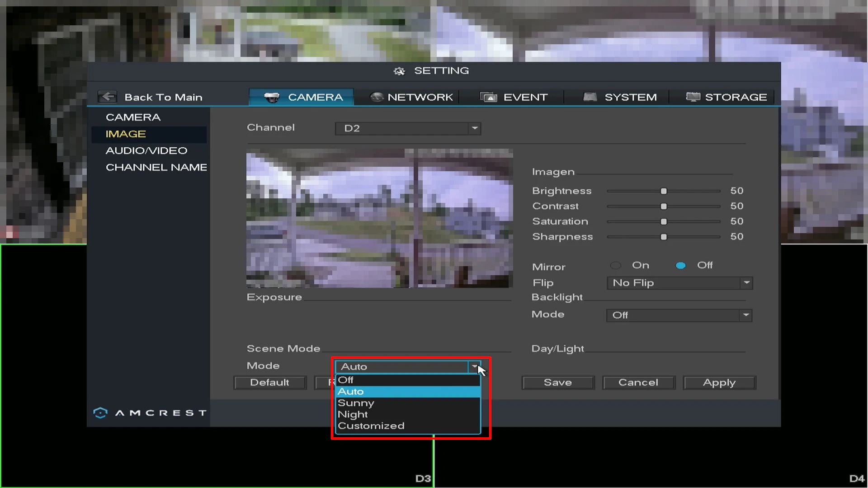Click the Amcrest logo icon
Viewport: 868px width, 488px height.
point(100,413)
